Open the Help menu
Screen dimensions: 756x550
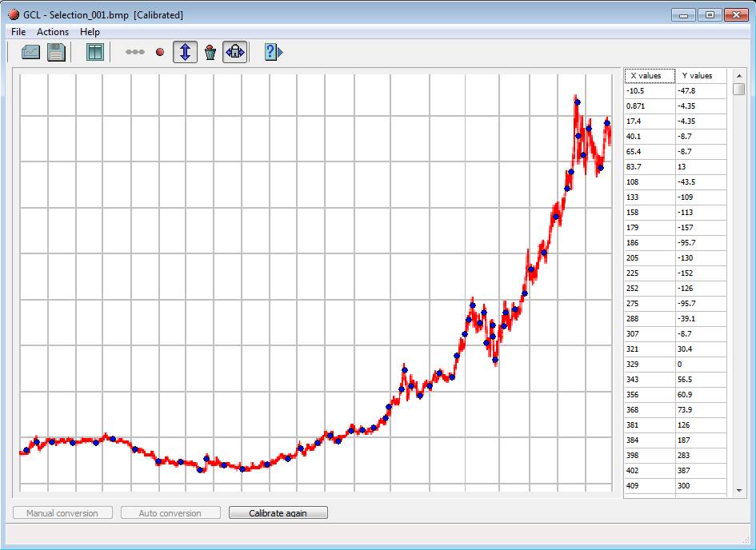90,32
